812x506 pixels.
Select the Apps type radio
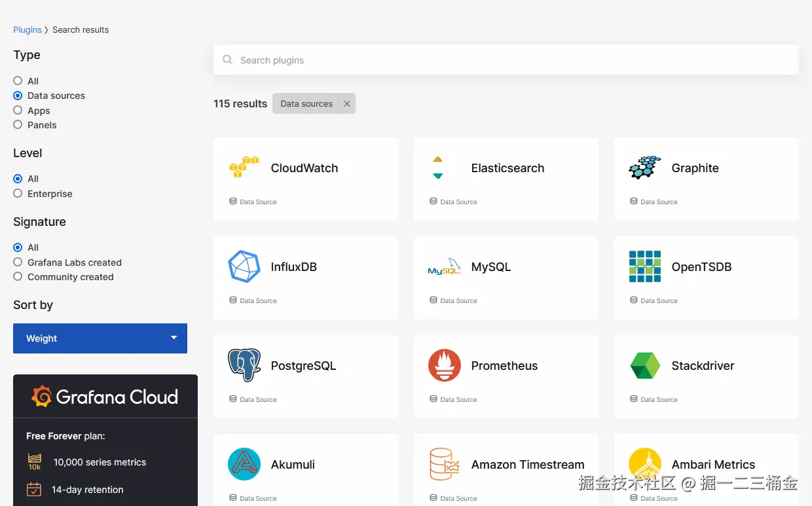point(18,110)
